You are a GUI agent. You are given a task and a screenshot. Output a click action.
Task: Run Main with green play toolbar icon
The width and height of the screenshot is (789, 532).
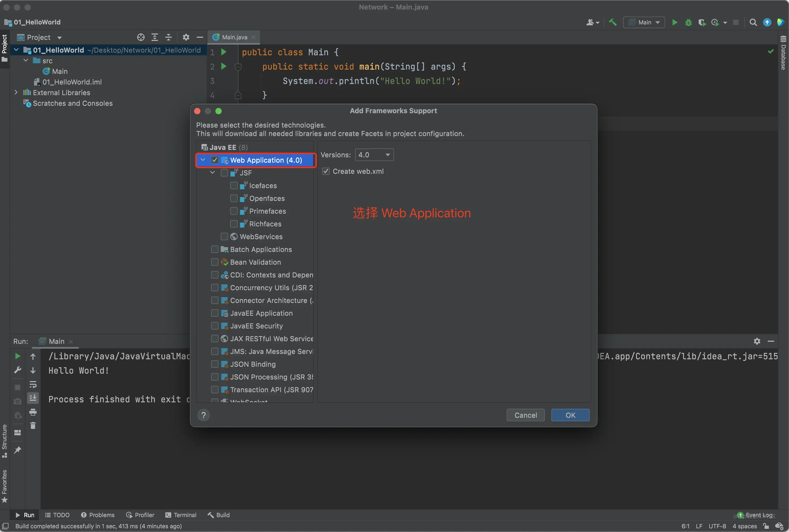point(675,22)
